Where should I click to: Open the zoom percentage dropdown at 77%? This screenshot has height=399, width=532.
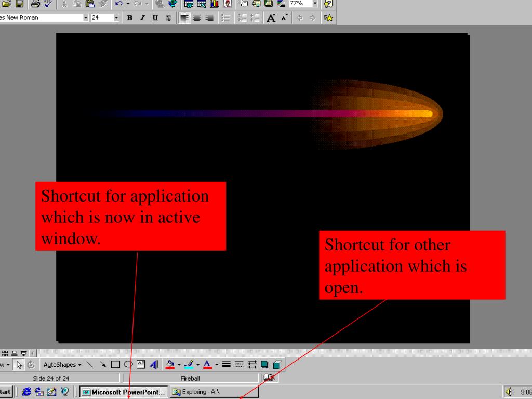click(x=314, y=4)
